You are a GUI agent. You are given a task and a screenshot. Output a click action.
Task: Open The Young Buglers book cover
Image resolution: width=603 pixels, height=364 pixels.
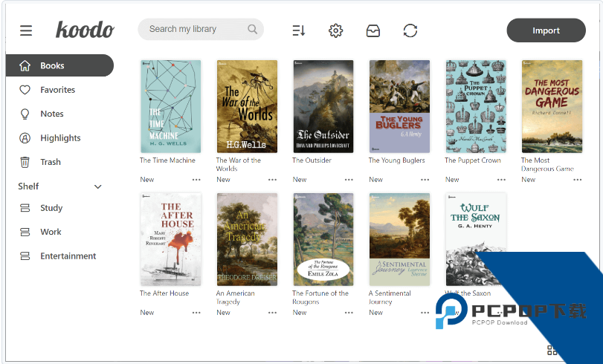(x=399, y=106)
